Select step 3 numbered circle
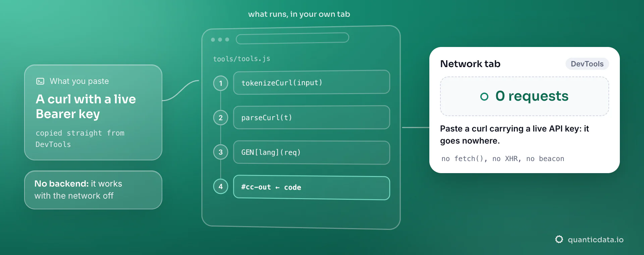This screenshot has height=255, width=644. coord(221,152)
